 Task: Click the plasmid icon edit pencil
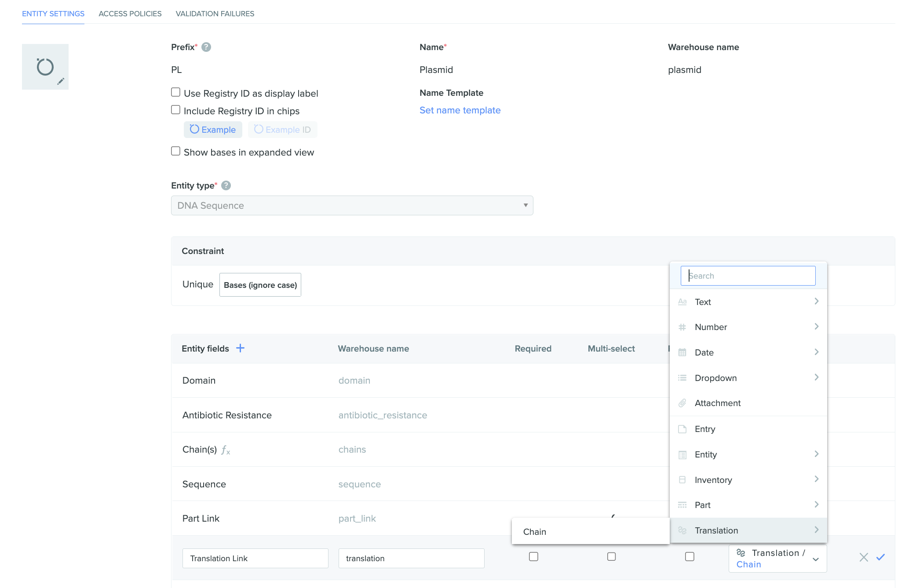pos(61,81)
